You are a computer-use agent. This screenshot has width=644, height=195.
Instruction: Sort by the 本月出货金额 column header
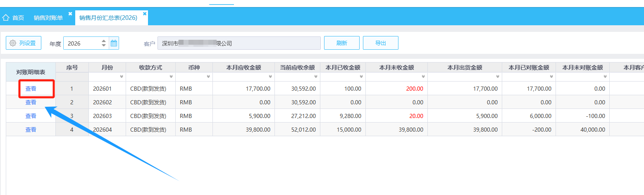[x=465, y=67]
